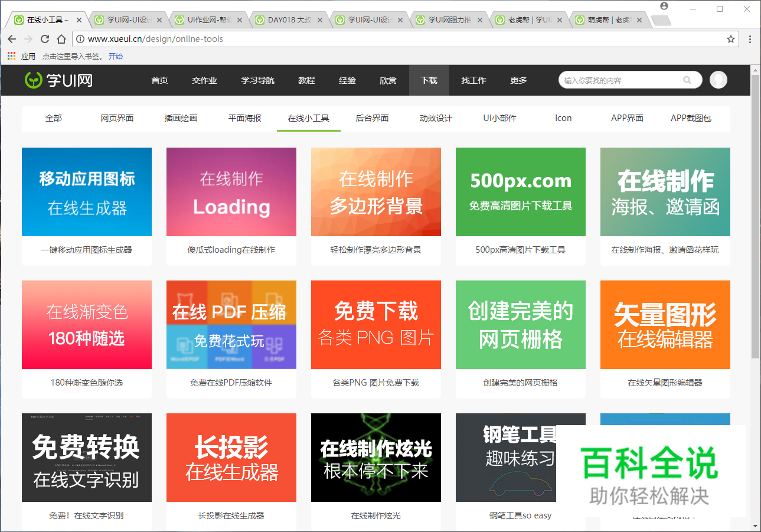Click the 学UI网 green logo
Viewport: 761px width, 532px height.
click(x=57, y=80)
